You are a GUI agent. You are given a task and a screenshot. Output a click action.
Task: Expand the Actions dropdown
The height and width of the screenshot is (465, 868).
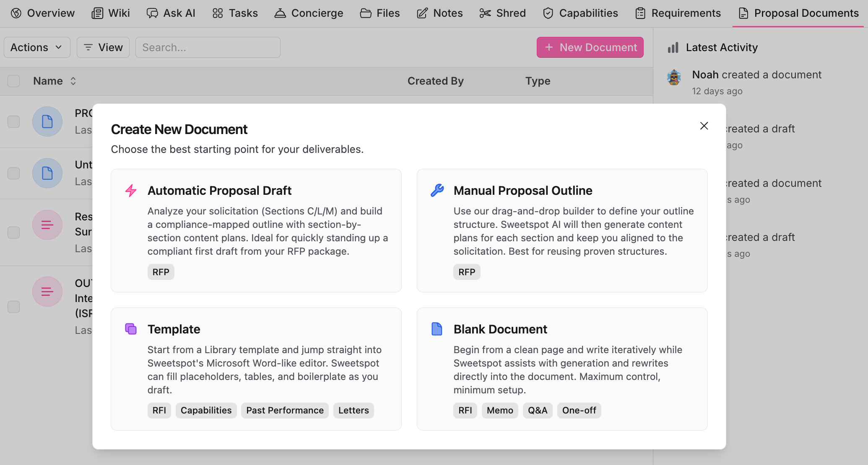pos(37,47)
